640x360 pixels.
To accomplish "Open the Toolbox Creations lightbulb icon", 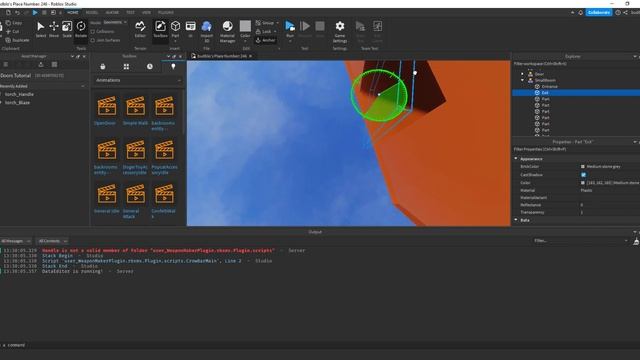I will coord(173,67).
